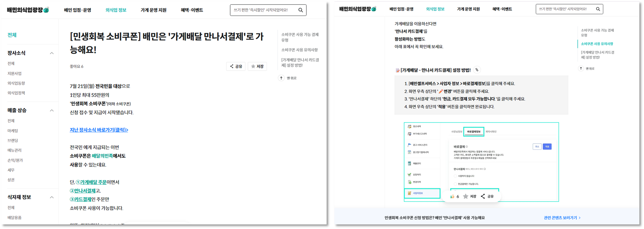The image size is (644, 229).
Task: Jump to [가게배달 만나서 카드결제] 설정 방법! in left window
Action: click(300, 62)
